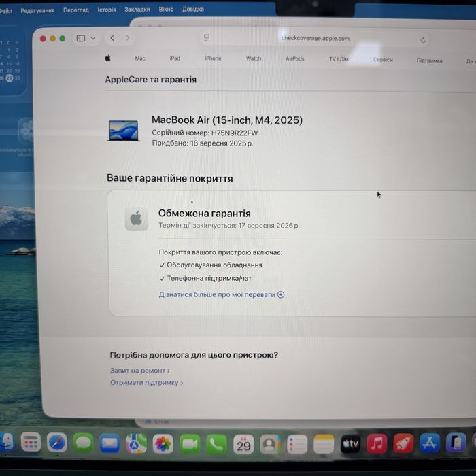The width and height of the screenshot is (476, 476).
Task: Open the Підтримка navigation tab
Action: [x=429, y=61]
